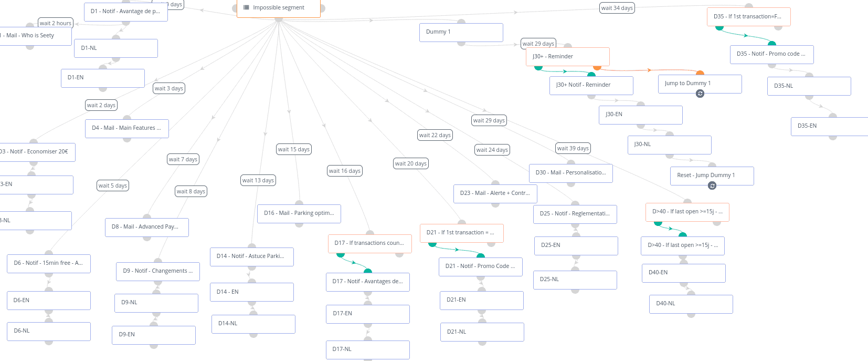Viewport: 868px width, 361px height.
Task: Click the green connector dot atop J30+ Notif - Reminder
Action: click(x=591, y=75)
